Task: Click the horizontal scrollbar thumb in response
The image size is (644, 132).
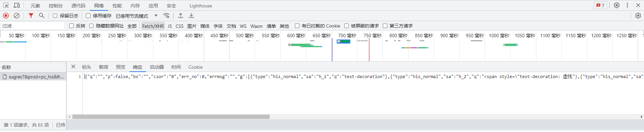Action: coord(171,117)
